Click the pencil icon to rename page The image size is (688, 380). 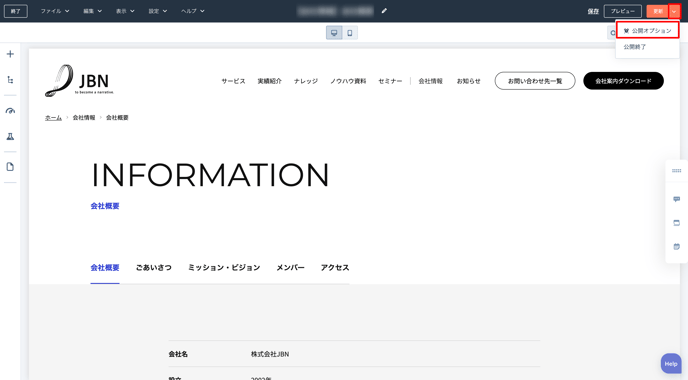tap(384, 11)
